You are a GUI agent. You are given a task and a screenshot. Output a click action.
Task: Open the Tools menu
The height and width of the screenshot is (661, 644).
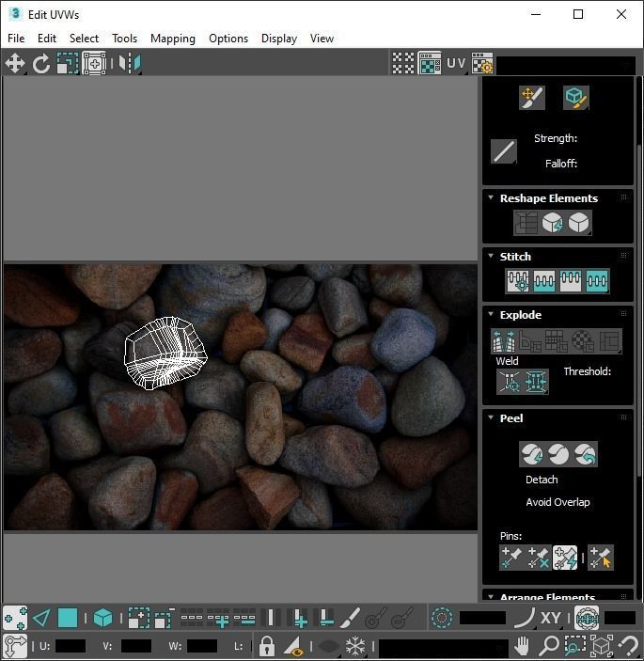point(125,39)
